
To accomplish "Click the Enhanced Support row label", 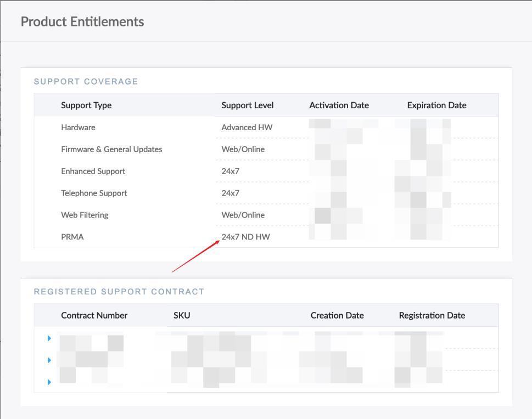I will click(93, 171).
